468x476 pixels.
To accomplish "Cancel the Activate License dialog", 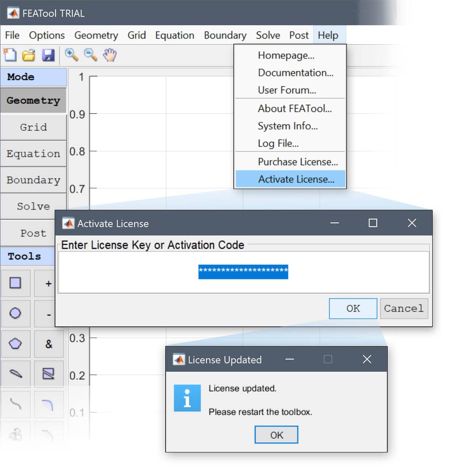I will tap(404, 308).
